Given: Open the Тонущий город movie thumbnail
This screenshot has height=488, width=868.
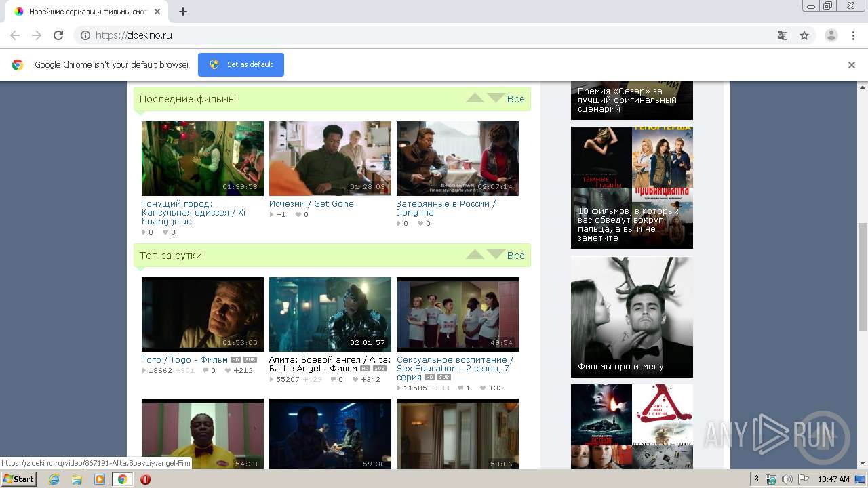Looking at the screenshot, I should click(x=203, y=159).
